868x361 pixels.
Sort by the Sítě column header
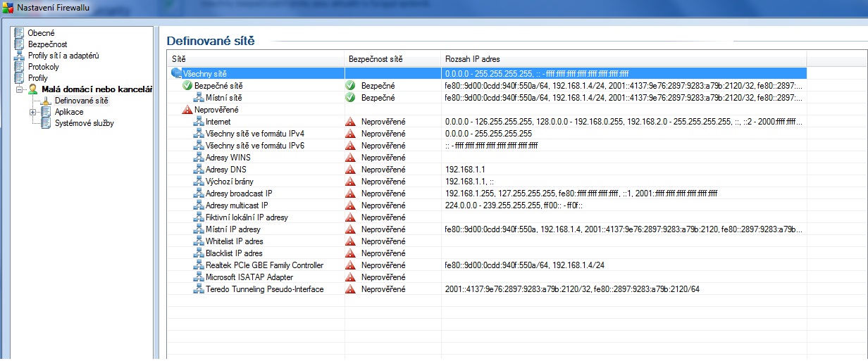point(255,58)
